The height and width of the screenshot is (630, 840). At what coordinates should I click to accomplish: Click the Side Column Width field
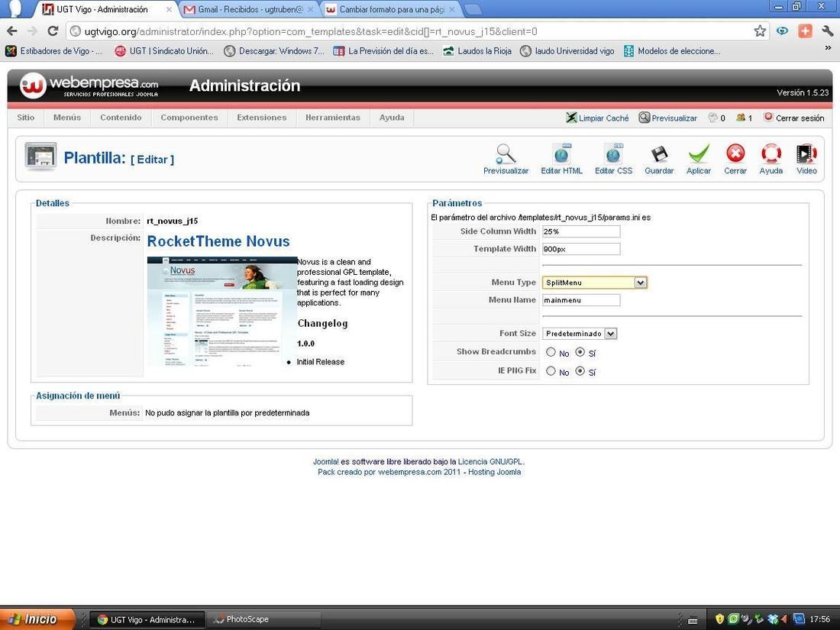coord(581,231)
